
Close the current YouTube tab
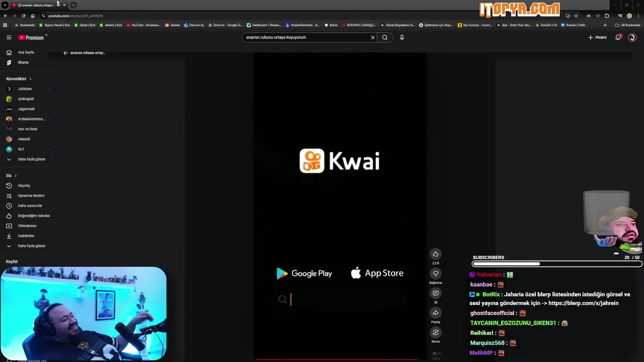(x=64, y=5)
